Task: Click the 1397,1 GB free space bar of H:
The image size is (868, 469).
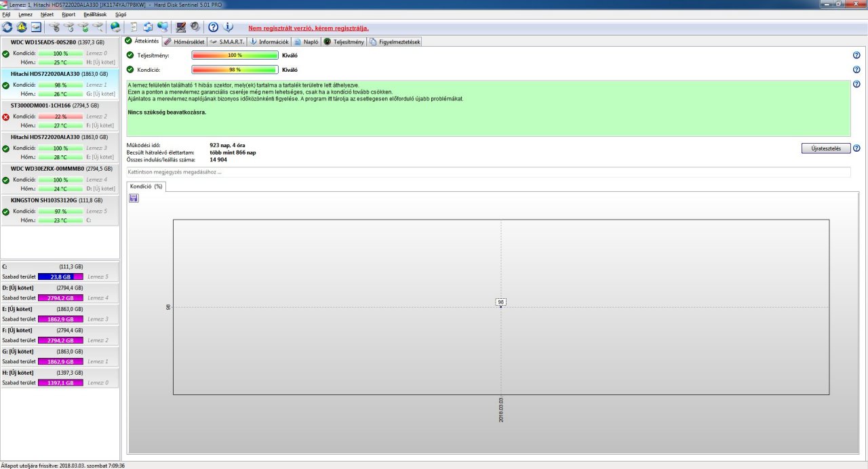Action: click(x=60, y=382)
